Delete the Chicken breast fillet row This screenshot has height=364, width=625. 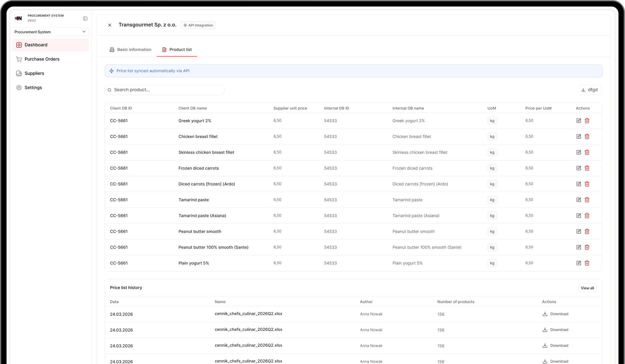click(587, 136)
